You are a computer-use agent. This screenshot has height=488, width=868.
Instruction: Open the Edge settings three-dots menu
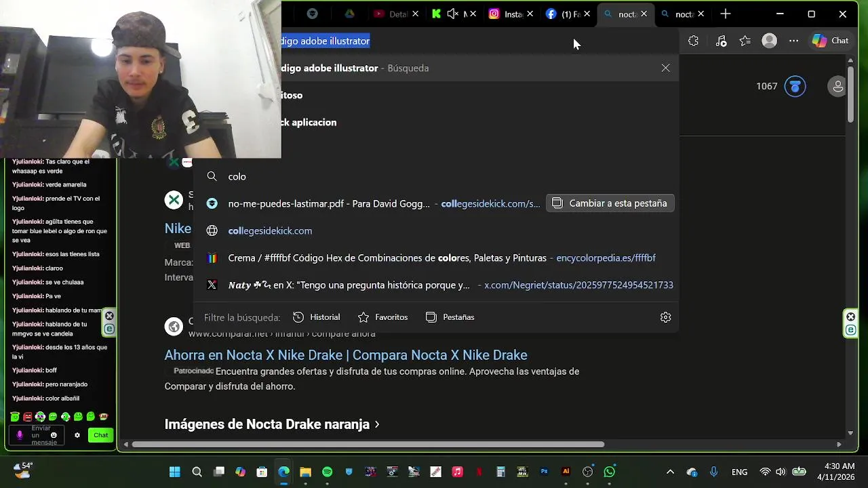793,41
